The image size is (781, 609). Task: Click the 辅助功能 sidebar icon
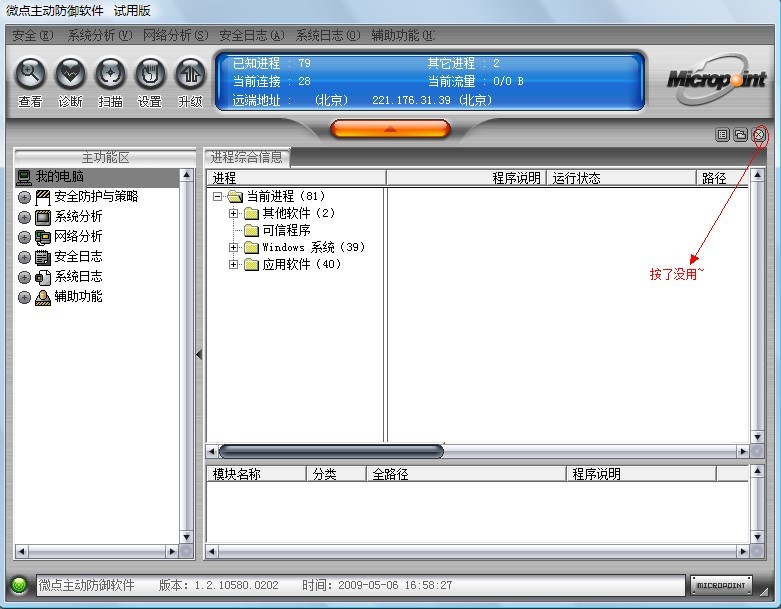pos(43,297)
